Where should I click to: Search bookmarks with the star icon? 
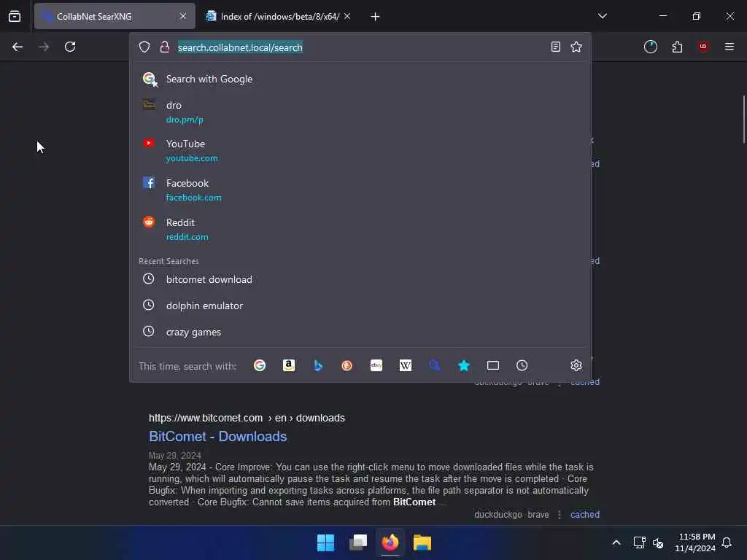pos(463,366)
